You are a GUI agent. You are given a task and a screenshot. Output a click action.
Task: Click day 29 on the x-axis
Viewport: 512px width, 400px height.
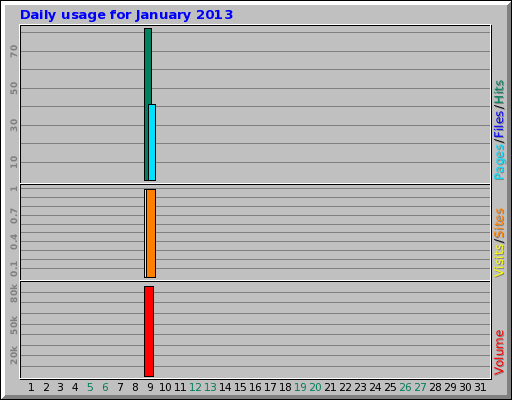point(450,387)
